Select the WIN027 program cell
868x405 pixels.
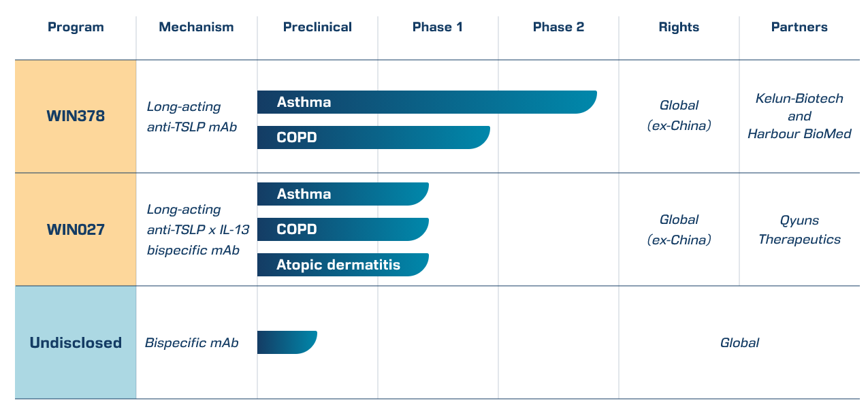[x=76, y=229]
